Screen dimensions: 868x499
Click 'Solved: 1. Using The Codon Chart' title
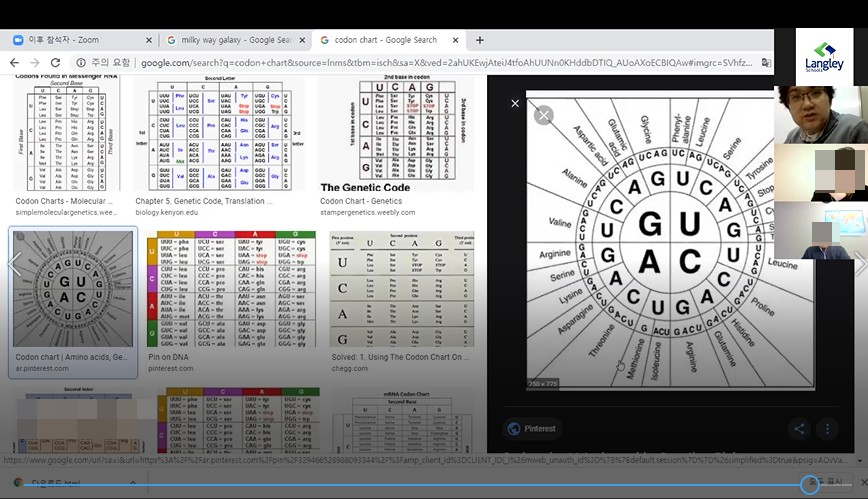point(400,357)
